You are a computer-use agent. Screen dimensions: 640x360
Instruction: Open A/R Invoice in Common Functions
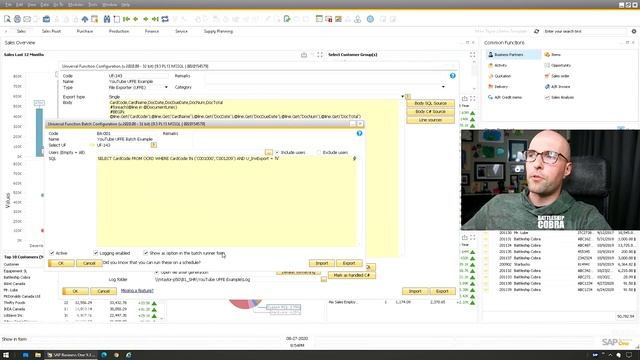coord(558,87)
